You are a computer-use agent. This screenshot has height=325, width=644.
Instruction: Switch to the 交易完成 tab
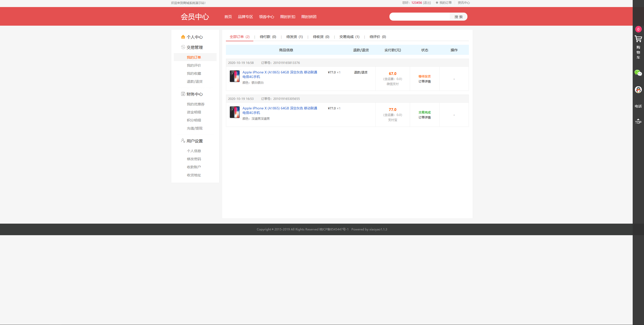pyautogui.click(x=349, y=37)
